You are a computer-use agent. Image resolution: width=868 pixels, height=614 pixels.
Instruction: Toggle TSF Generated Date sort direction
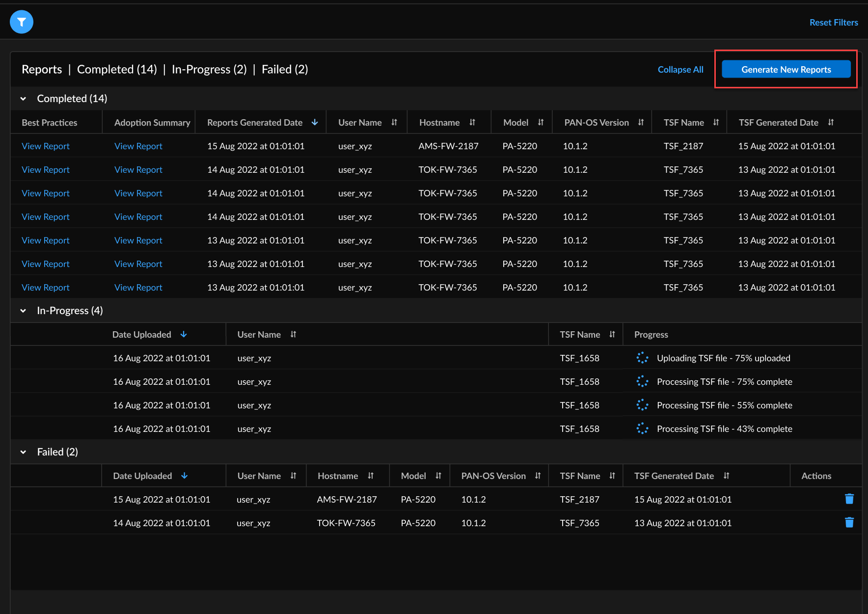[832, 122]
